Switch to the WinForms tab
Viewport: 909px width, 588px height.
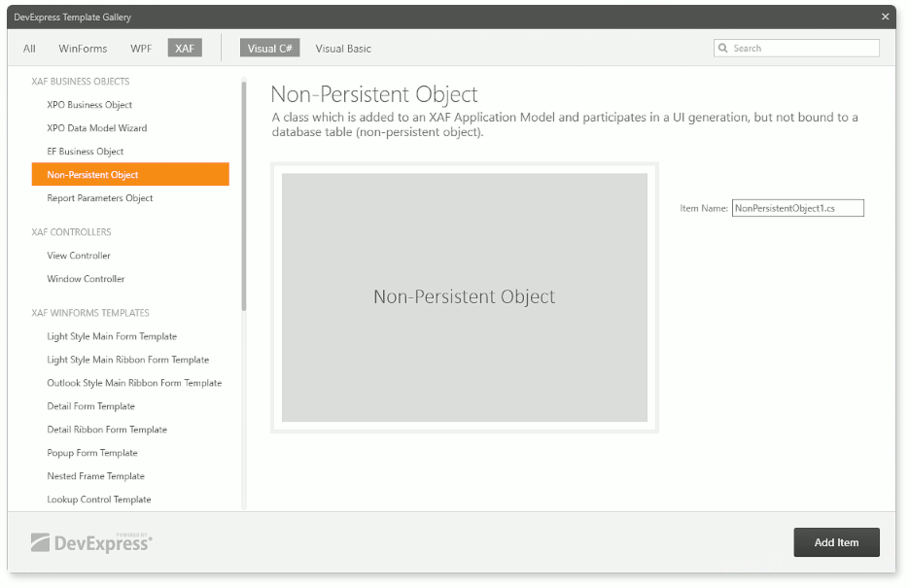pyautogui.click(x=83, y=48)
